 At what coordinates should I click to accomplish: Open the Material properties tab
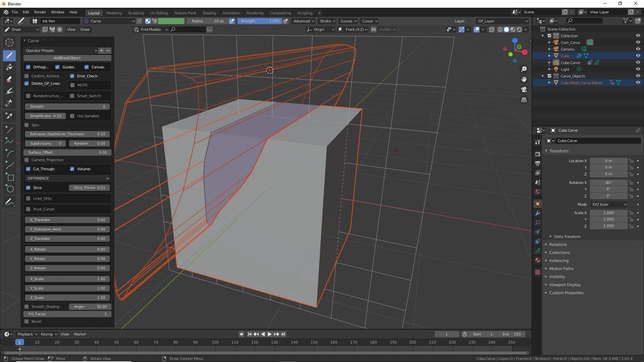(x=538, y=260)
